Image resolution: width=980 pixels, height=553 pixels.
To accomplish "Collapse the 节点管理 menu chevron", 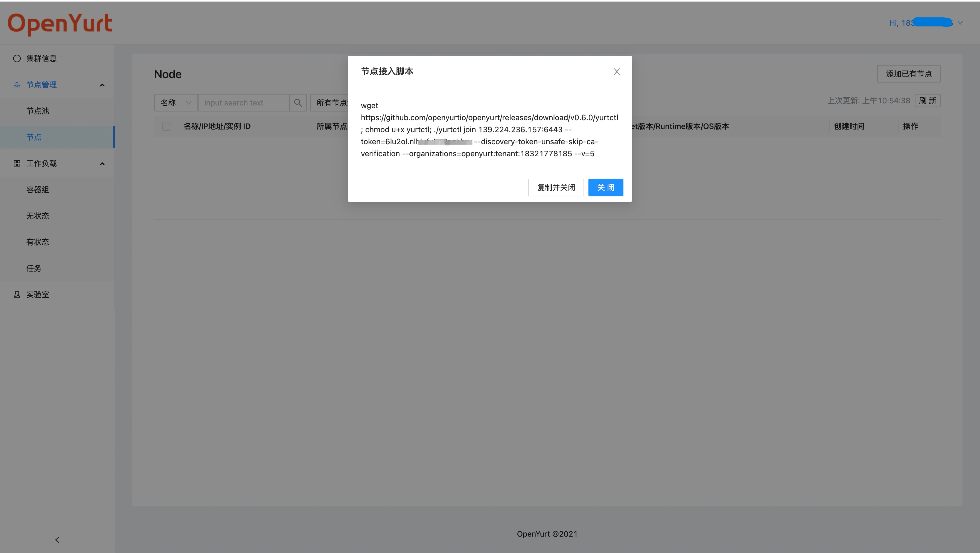I will click(x=102, y=85).
